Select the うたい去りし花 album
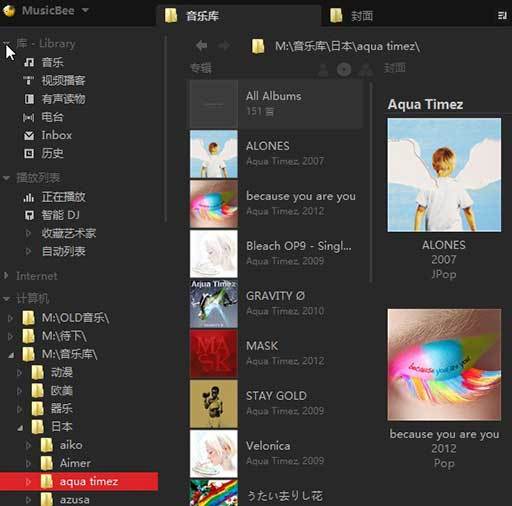Image resolution: width=512 pixels, height=506 pixels. click(x=276, y=493)
